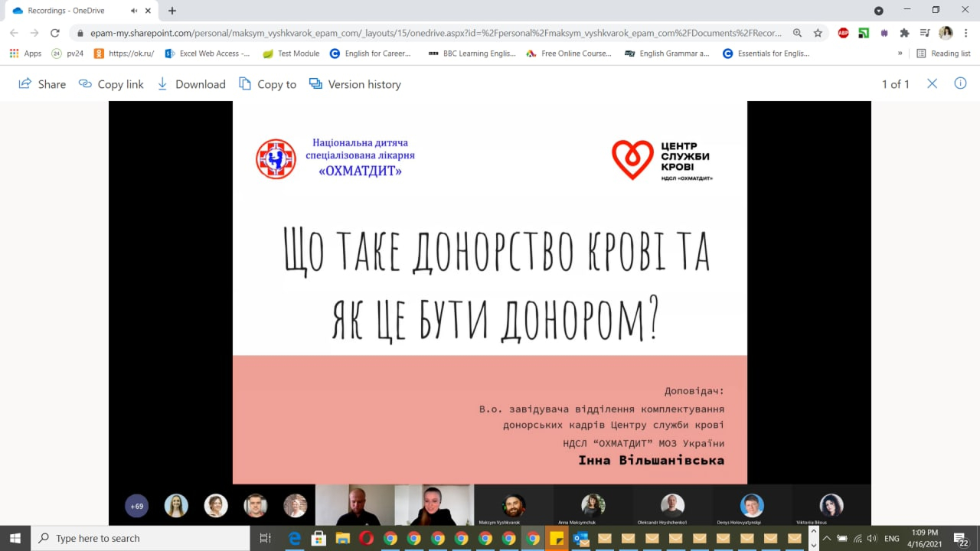The height and width of the screenshot is (551, 980).
Task: Open the Extensions puzzle icon
Action: (x=904, y=33)
